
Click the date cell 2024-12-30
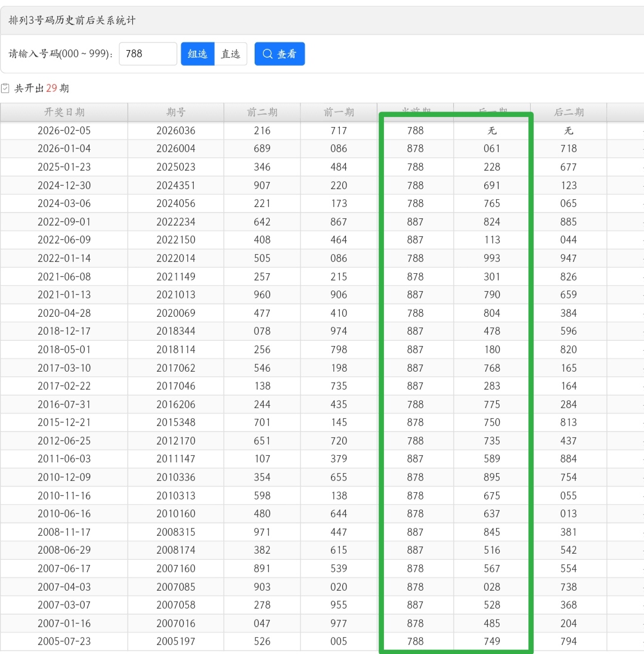click(x=64, y=186)
